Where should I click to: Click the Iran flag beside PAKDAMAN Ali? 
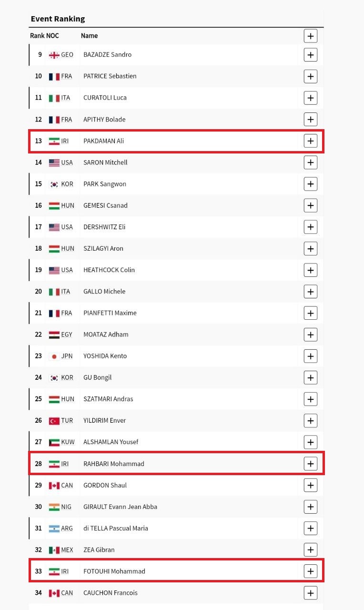coord(54,141)
